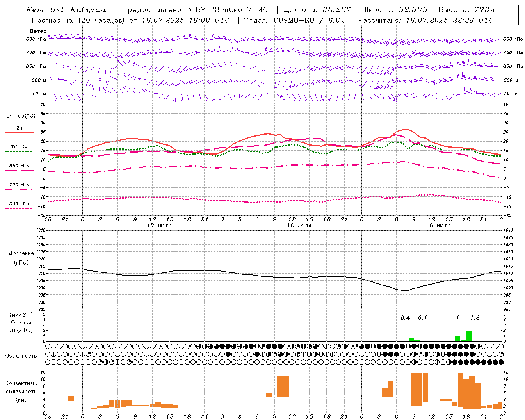525x420 pixels.
Task: Click the '700 гПа' entry in temperature legend
Action: coord(19,185)
